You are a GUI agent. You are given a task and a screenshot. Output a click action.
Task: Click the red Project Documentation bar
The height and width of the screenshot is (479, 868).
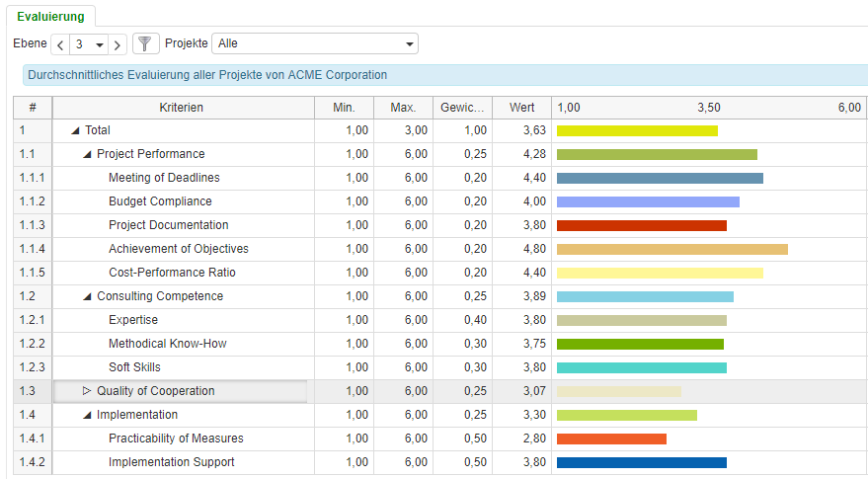tap(641, 225)
